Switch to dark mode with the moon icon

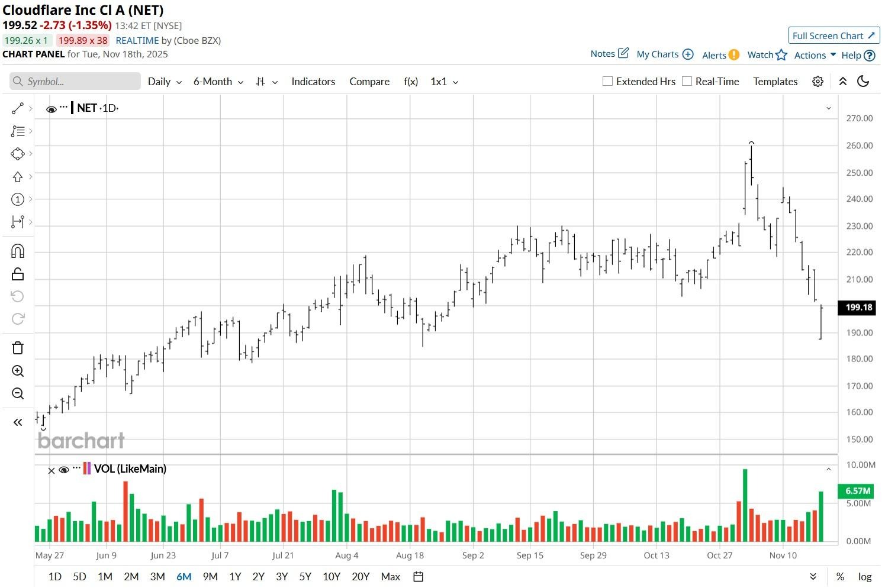pyautogui.click(x=863, y=82)
